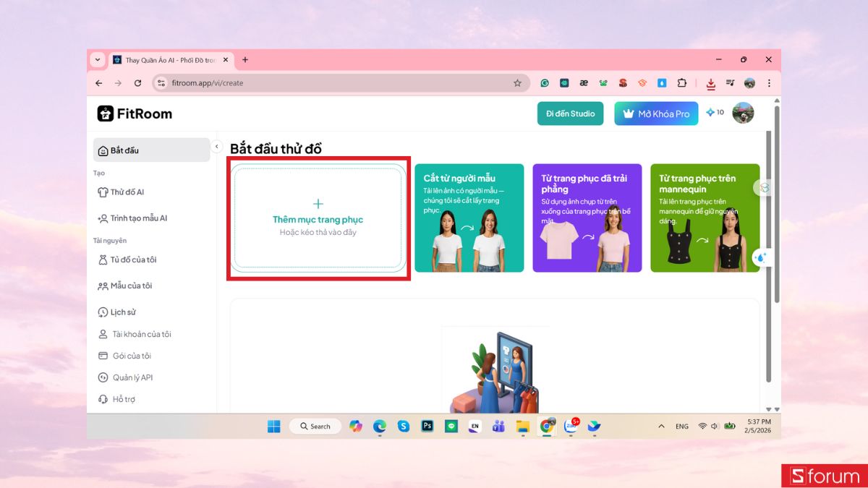
Task: Open Photoshop from the taskbar
Action: point(427,427)
